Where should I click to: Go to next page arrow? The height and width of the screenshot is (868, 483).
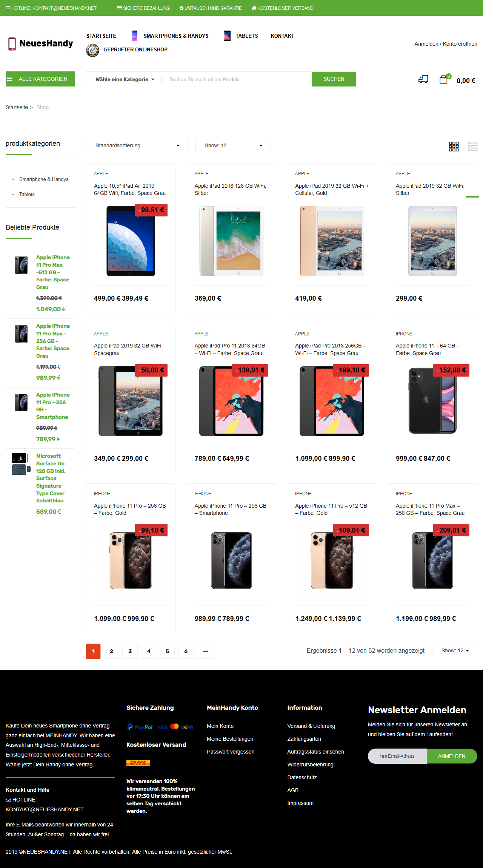coord(205,651)
